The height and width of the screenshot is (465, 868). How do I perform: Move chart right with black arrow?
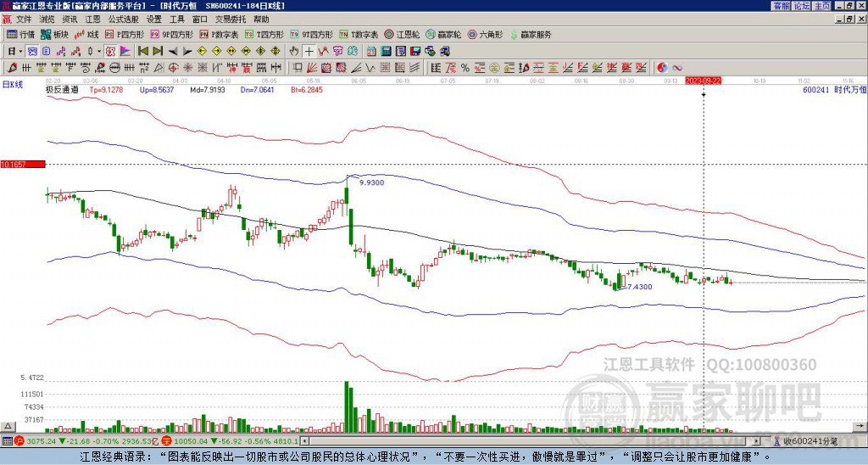coord(187,52)
